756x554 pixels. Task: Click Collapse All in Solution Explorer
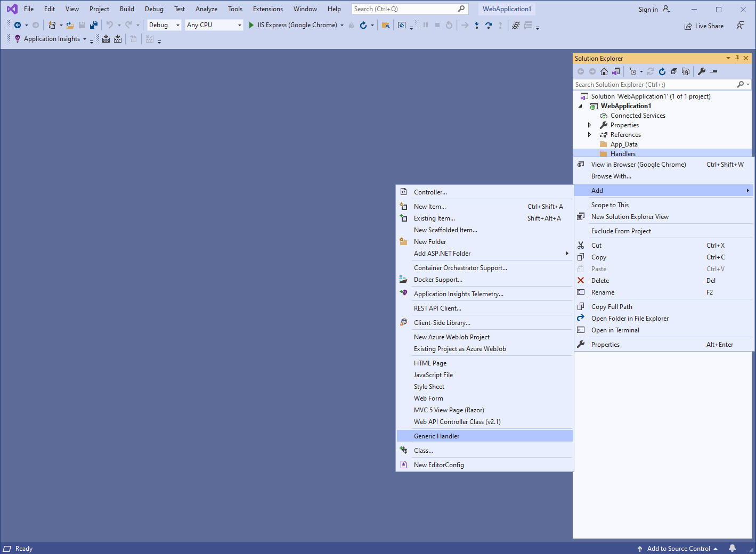(674, 71)
